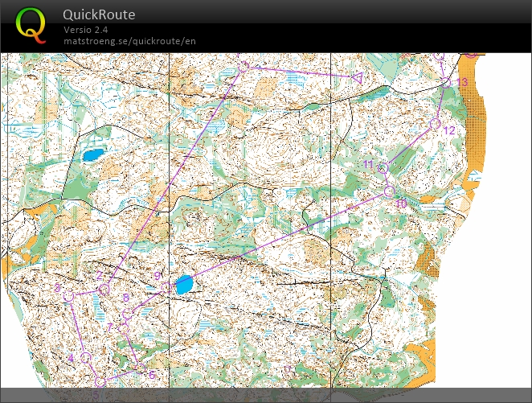Click the small blue lake in upper-left map

(93, 154)
